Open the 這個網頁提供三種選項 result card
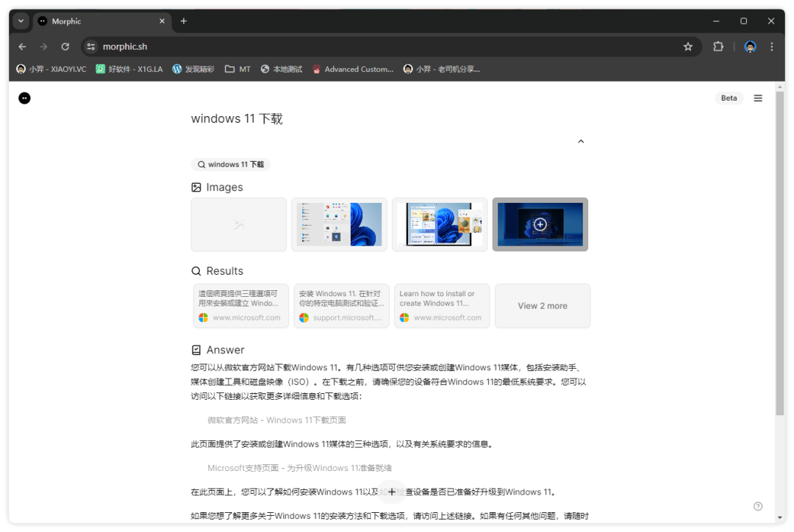Image resolution: width=794 pixels, height=532 pixels. [x=241, y=306]
